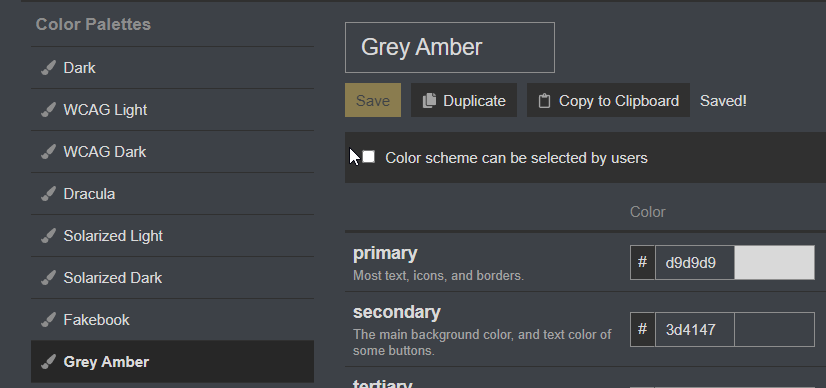Click the brush icon beside Dracula
Viewport: 826px width, 388px height.
(x=48, y=194)
